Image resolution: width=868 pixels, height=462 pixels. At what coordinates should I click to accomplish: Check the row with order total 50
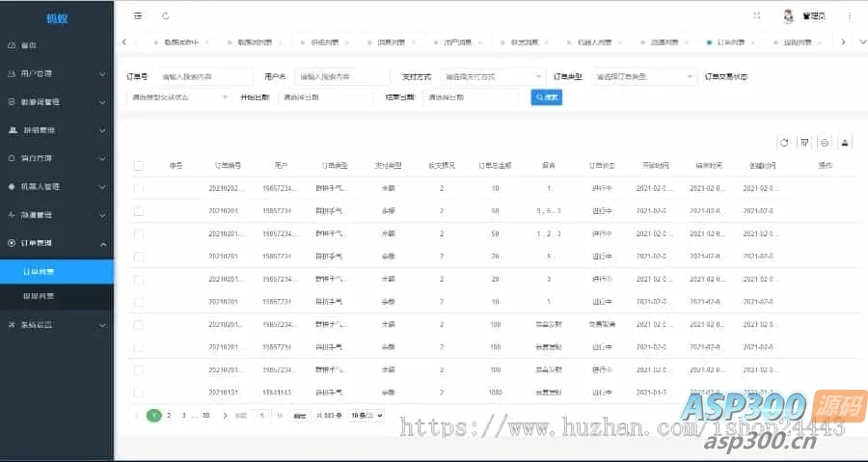click(x=138, y=211)
